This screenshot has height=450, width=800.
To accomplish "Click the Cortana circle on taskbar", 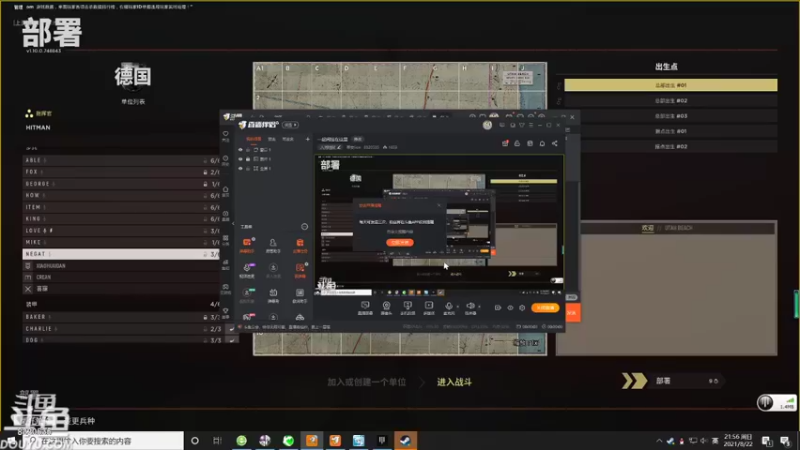I will point(195,441).
